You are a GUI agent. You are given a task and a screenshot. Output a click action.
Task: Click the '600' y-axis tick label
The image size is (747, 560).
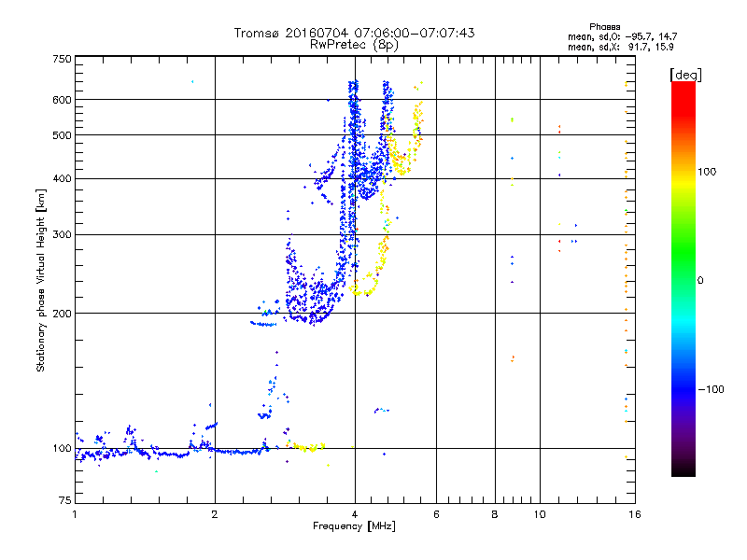(x=62, y=100)
